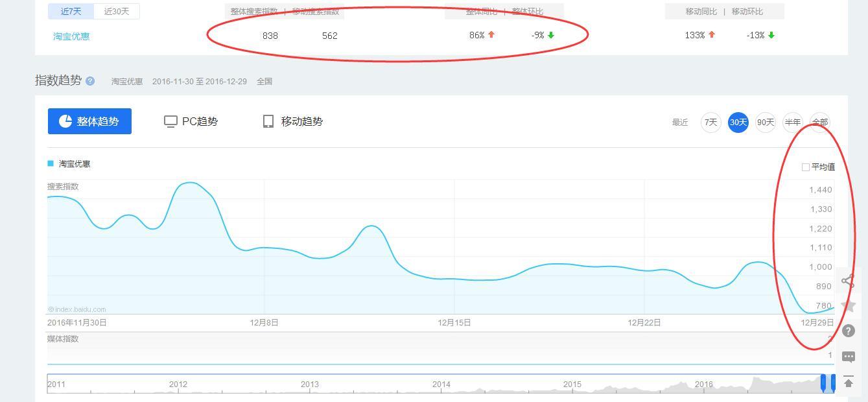This screenshot has width=868, height=402.
Task: Click the 淘宝优惠 chart legend swatch
Action: pyautogui.click(x=51, y=163)
